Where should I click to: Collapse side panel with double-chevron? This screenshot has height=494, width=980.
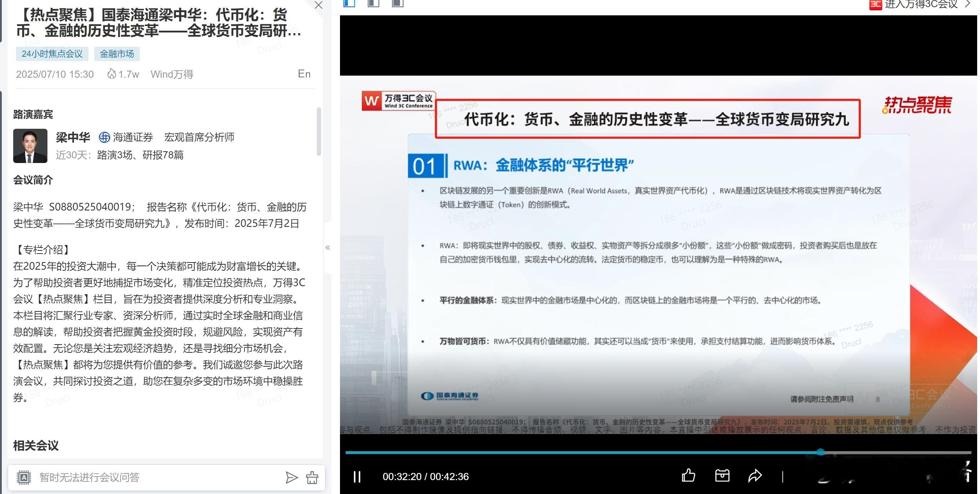coord(327,248)
